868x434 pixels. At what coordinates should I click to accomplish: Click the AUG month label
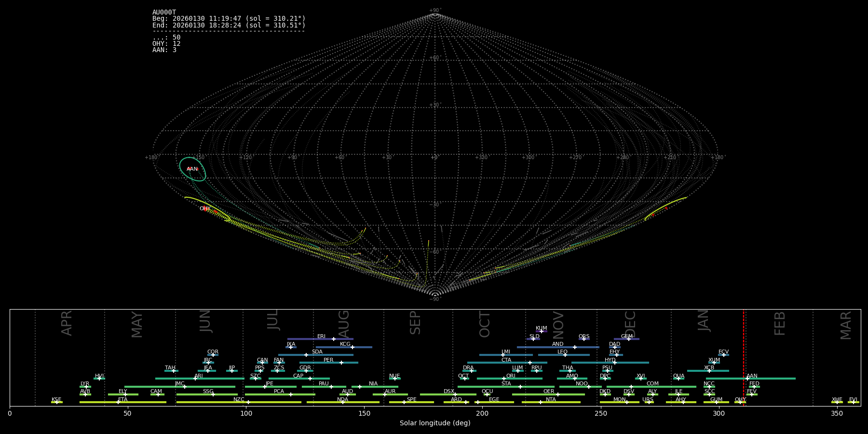coord(344,324)
